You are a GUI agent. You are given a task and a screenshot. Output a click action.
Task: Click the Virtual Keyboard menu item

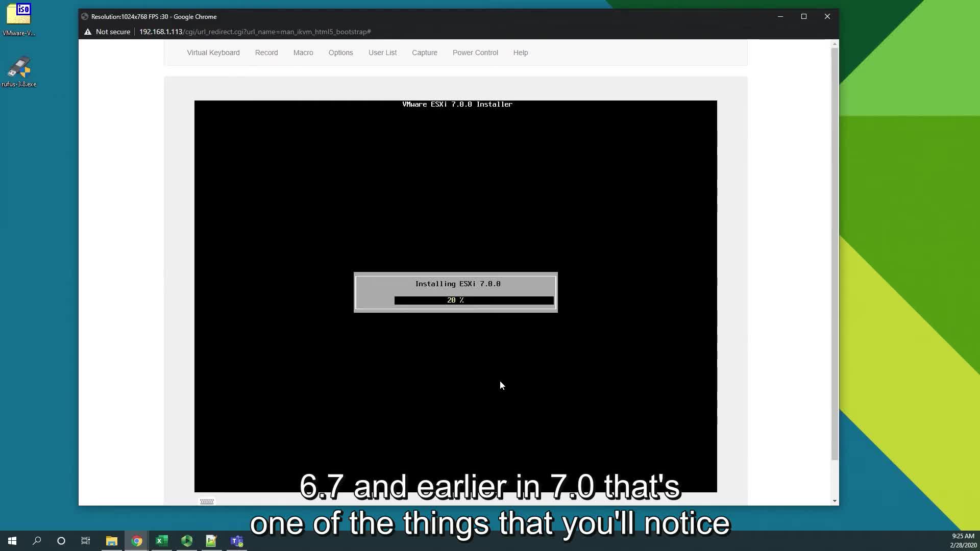click(x=213, y=53)
